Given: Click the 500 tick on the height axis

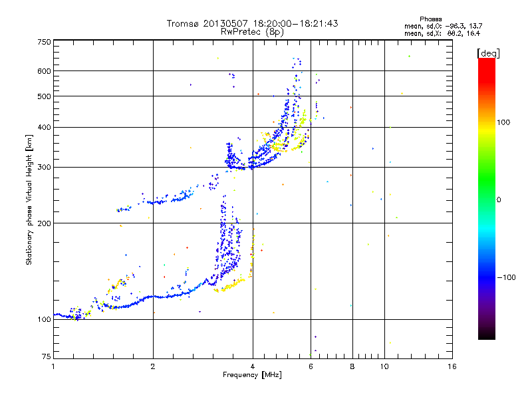Looking at the screenshot, I should [x=44, y=96].
